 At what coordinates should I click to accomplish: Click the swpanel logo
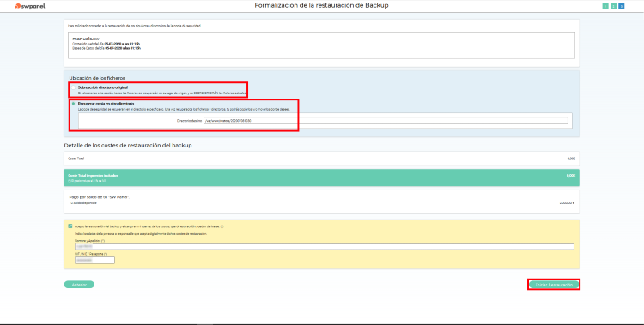click(29, 6)
